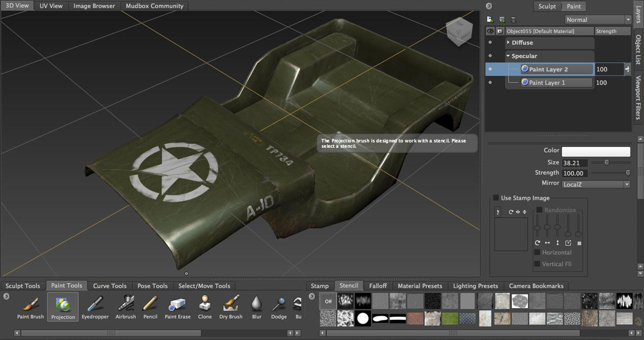Open the Lighting Presets tab
The height and width of the screenshot is (340, 644).
click(476, 286)
